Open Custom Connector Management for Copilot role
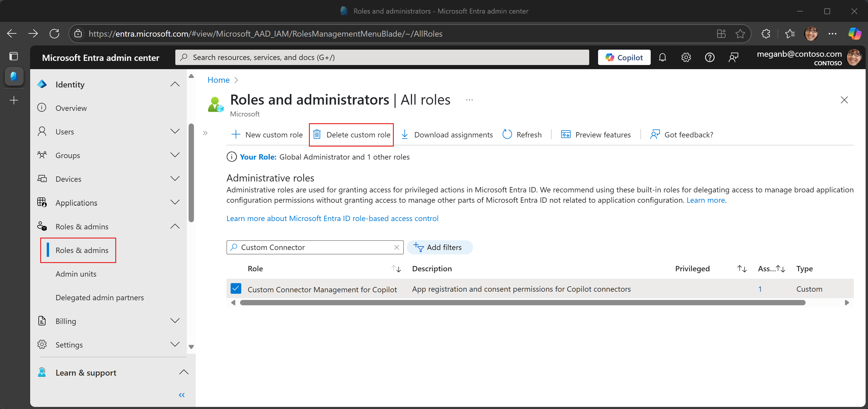868x409 pixels. click(322, 289)
